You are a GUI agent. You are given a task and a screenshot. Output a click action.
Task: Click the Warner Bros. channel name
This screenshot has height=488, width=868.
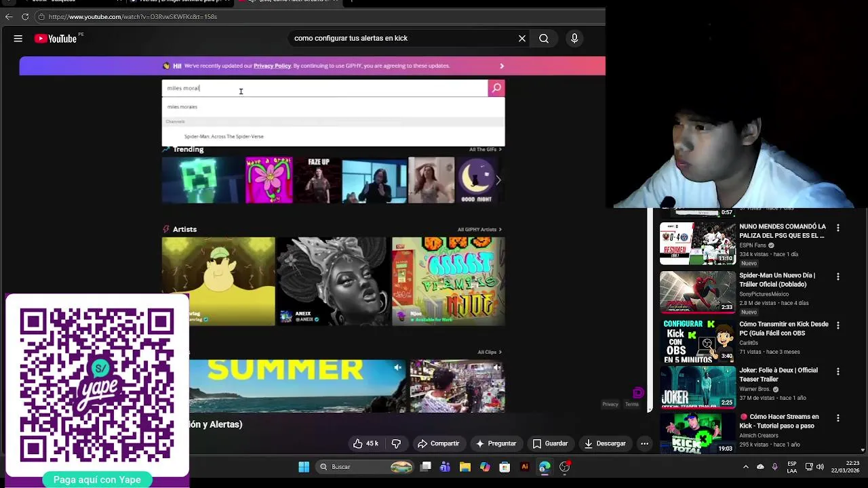click(755, 389)
